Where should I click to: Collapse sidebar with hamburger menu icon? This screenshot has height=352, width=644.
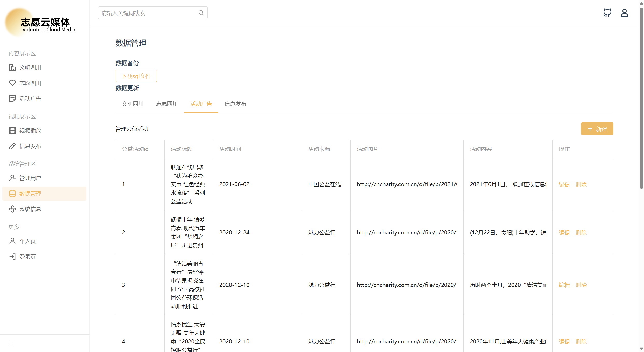[12, 344]
